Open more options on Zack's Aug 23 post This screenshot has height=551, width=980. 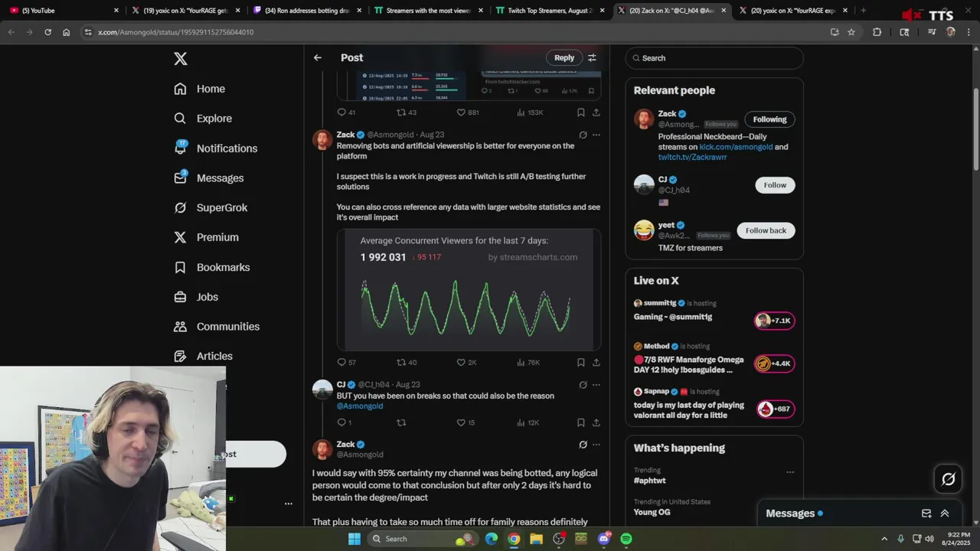pyautogui.click(x=596, y=135)
